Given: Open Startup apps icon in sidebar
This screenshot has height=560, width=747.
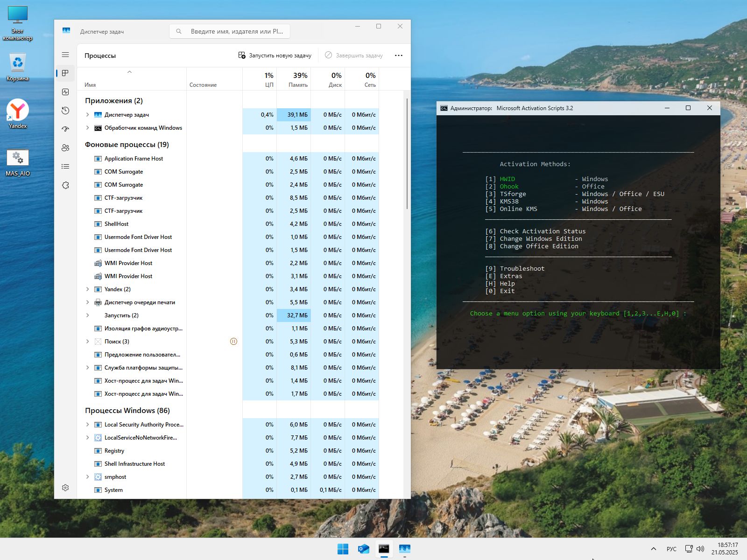Looking at the screenshot, I should tap(65, 129).
